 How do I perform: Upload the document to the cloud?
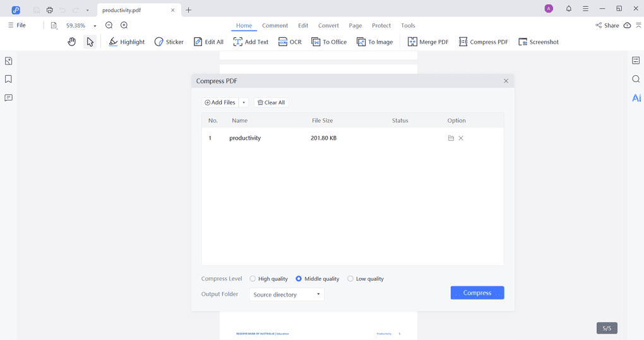[627, 25]
